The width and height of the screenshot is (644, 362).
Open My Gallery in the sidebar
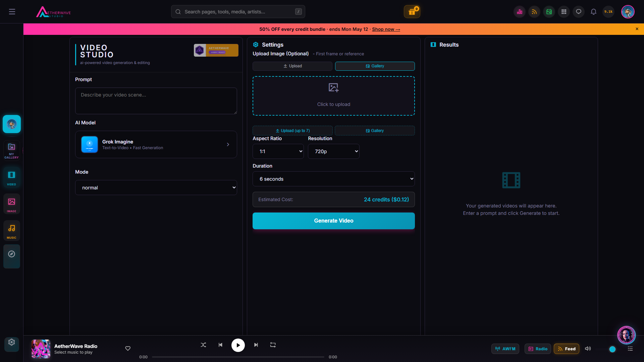tap(12, 150)
